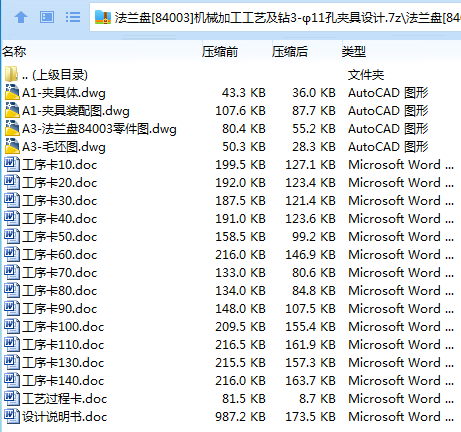Select the .. (上级目录) row text
461x432 pixels.
coord(55,75)
